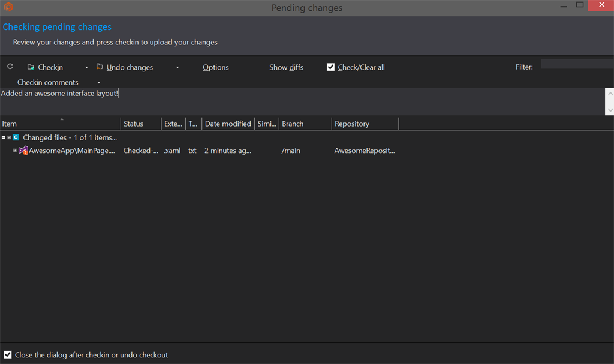Open the Checkin dropdown arrow
This screenshot has width=614, height=364.
click(x=86, y=67)
